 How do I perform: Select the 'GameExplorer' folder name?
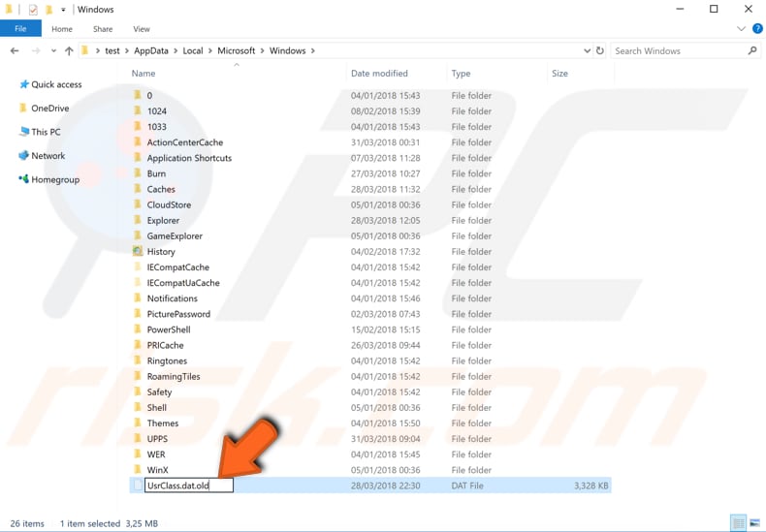[x=175, y=236]
